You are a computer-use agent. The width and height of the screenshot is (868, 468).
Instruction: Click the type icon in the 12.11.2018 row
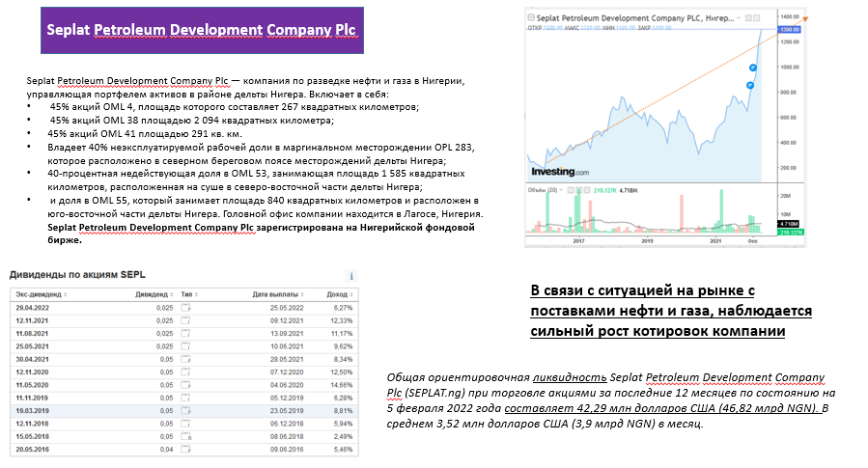coord(186,424)
